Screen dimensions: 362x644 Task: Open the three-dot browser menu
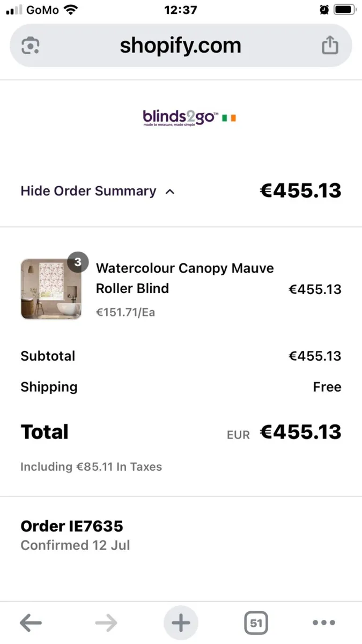[x=324, y=623]
